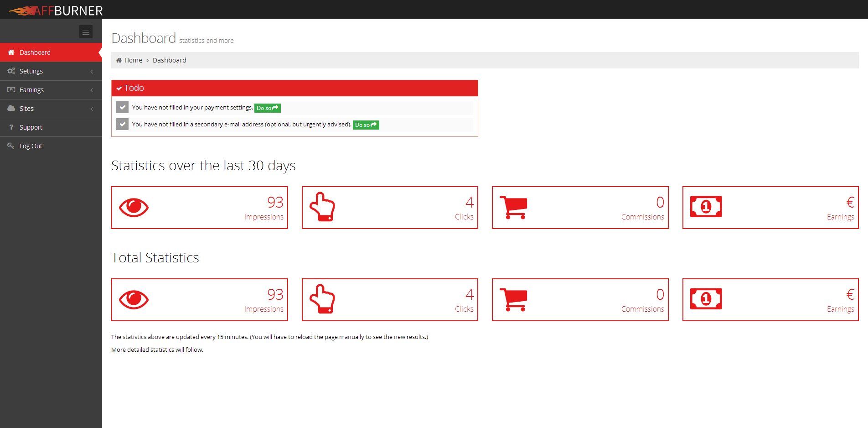Click the banknote icon in Total Earnings

click(706, 299)
